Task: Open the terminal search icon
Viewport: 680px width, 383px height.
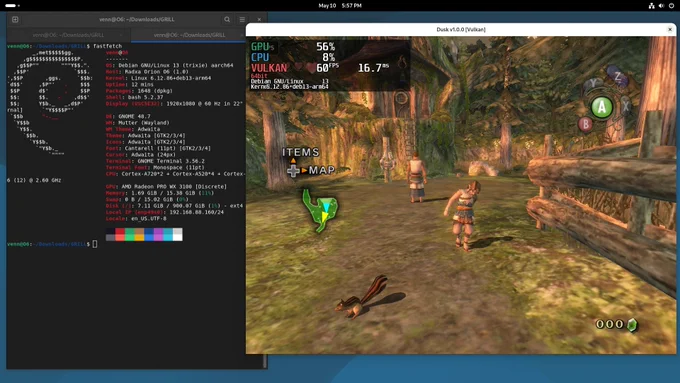Action: tap(227, 20)
